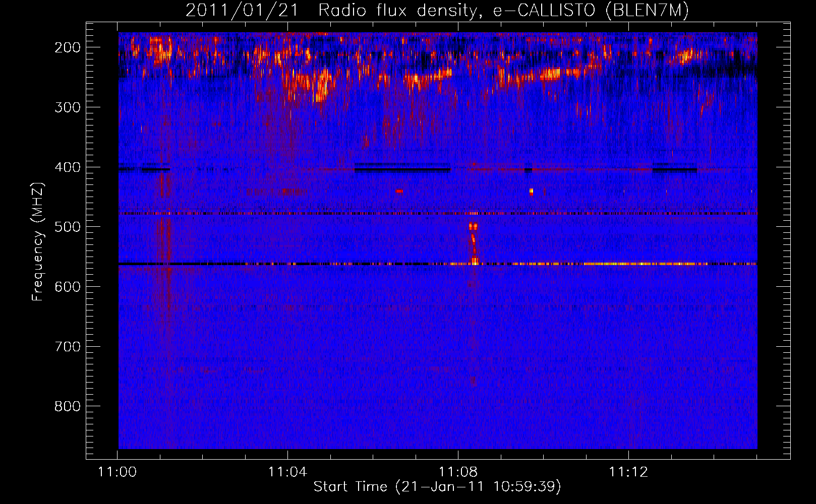
Task: Click the 'Frequency (MHZ)' axis label
Action: (x=38, y=241)
